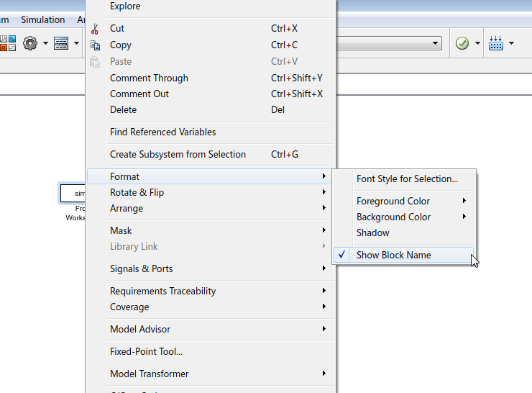Click the model configuration gear icon
Screen dimensions: 532x393
[29, 44]
